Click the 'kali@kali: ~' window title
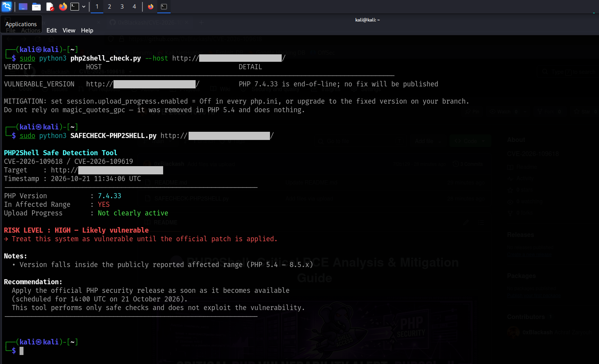The image size is (599, 364). click(367, 20)
